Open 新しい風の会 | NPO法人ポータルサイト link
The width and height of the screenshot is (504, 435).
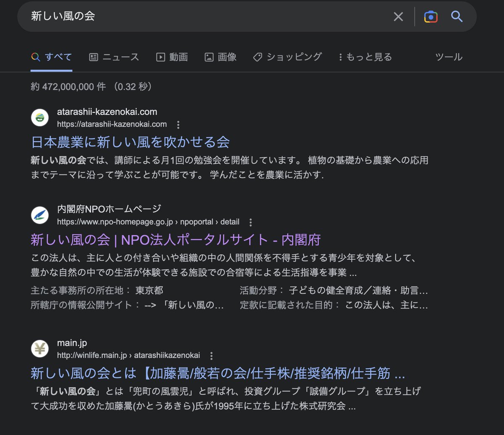176,240
